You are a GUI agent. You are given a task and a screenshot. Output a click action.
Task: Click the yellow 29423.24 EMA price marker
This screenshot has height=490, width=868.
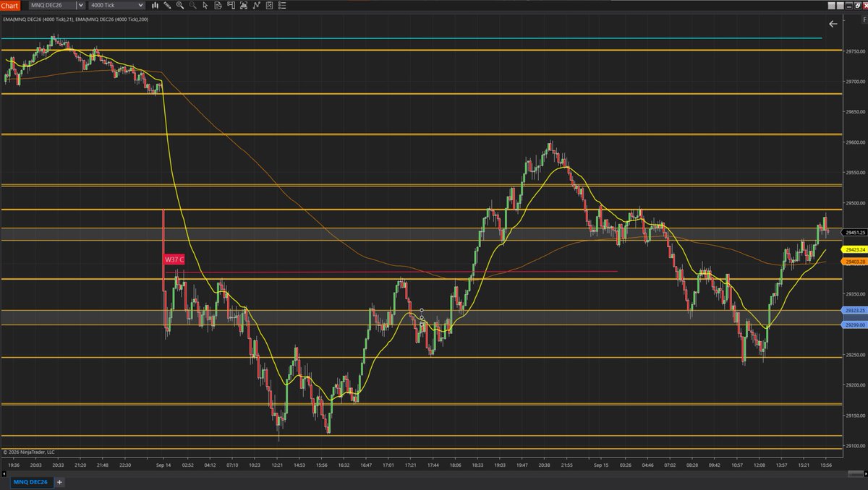[855, 249]
